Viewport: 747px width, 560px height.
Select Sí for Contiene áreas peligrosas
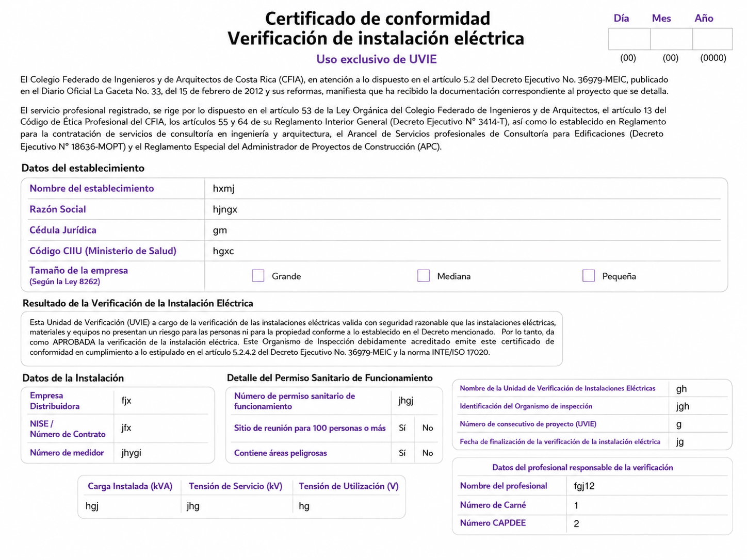click(x=402, y=453)
